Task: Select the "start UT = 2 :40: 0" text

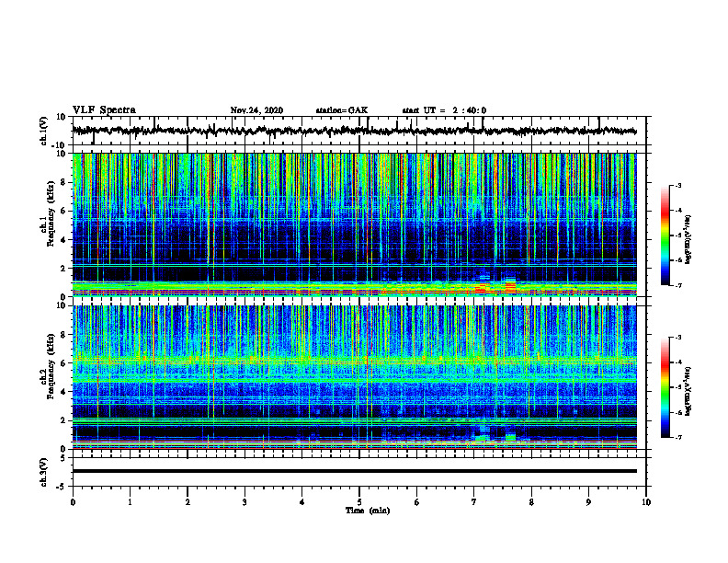Action: (x=444, y=110)
